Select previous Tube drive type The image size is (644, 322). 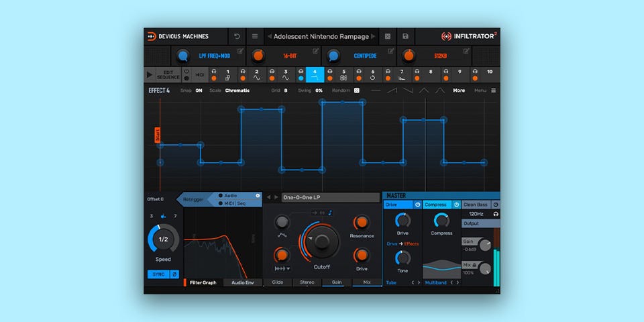pyautogui.click(x=413, y=282)
